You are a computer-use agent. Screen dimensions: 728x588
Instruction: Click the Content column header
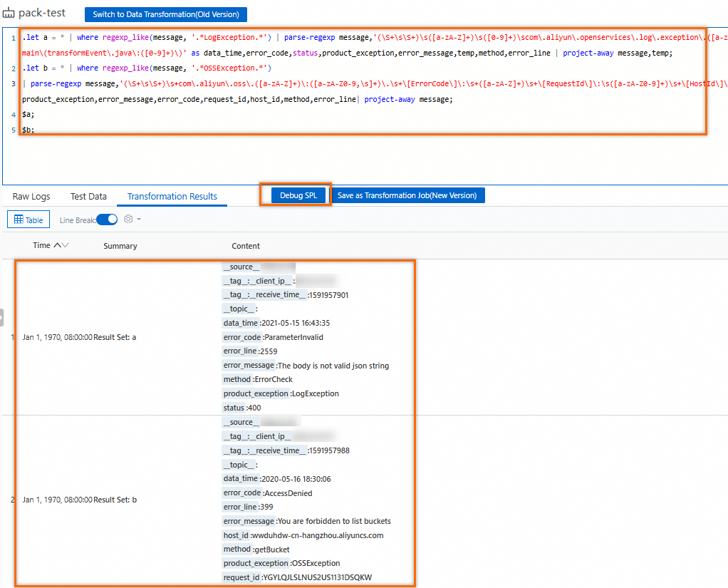pos(246,246)
